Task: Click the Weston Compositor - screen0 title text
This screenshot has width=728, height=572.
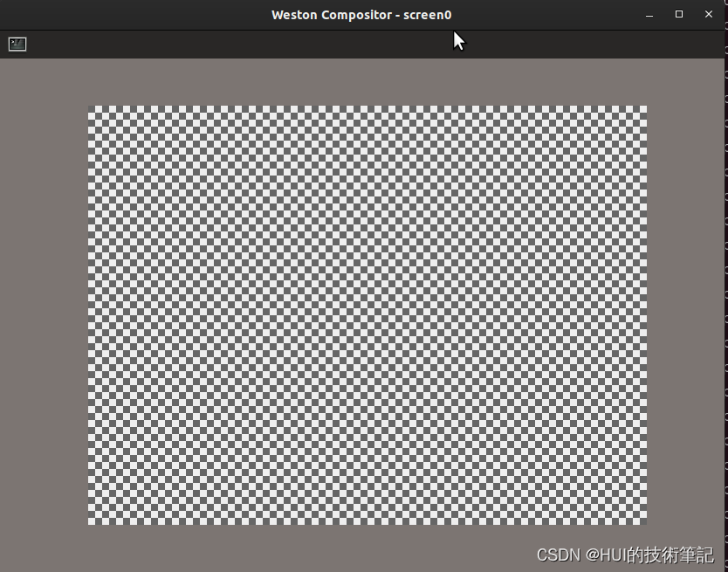Action: point(361,15)
